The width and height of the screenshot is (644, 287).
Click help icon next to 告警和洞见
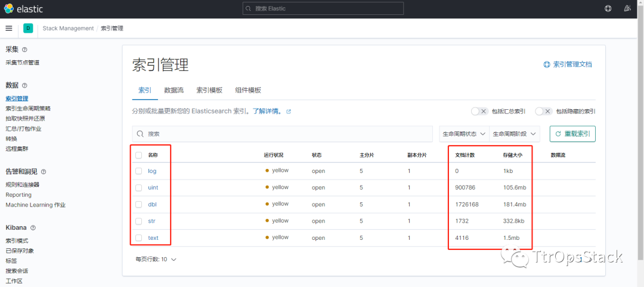click(x=44, y=172)
